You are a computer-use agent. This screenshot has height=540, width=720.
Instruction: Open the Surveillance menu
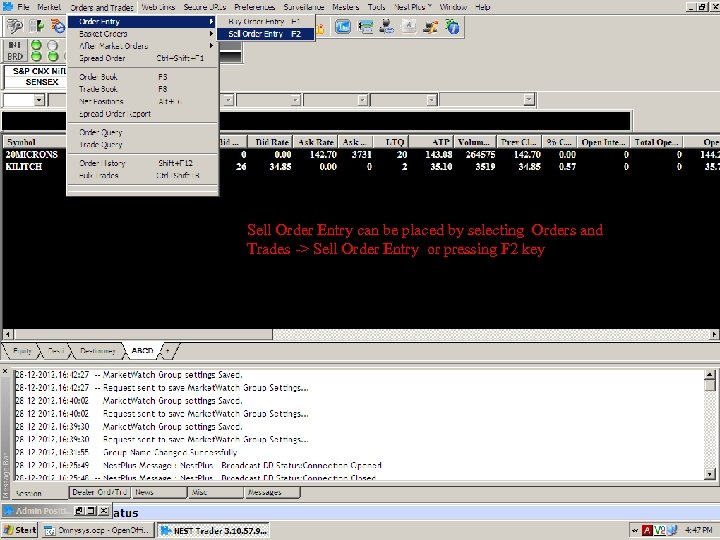(x=304, y=7)
